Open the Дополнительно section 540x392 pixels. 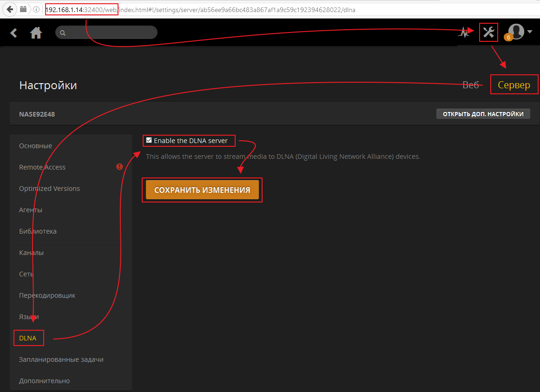[x=71, y=381]
